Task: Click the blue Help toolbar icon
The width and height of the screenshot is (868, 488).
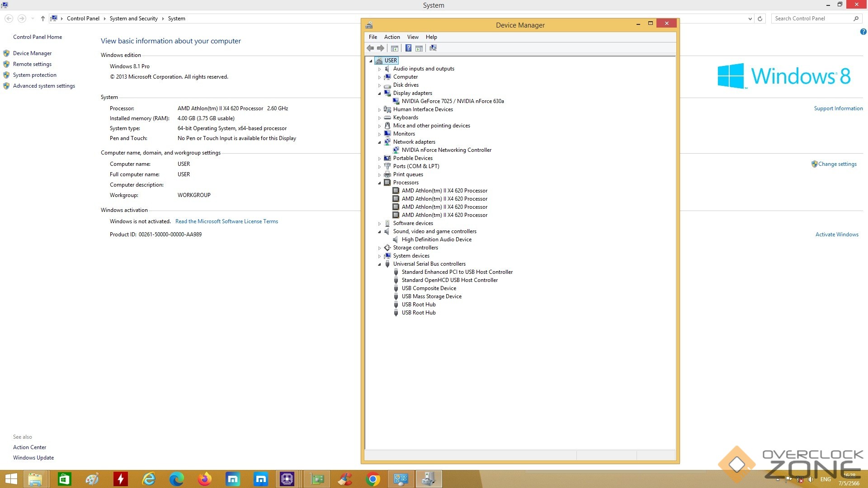Action: (408, 48)
